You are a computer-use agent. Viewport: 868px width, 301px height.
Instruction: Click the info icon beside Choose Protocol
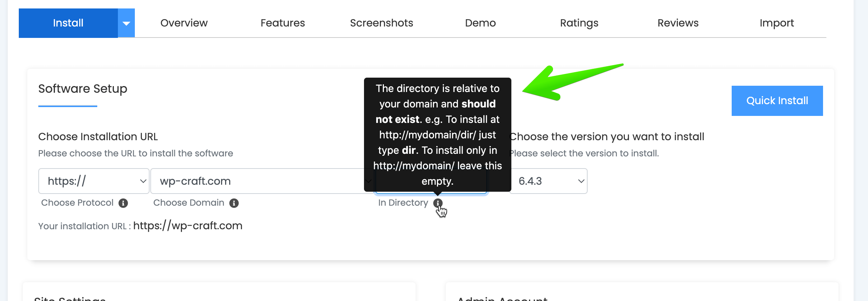coord(123,203)
